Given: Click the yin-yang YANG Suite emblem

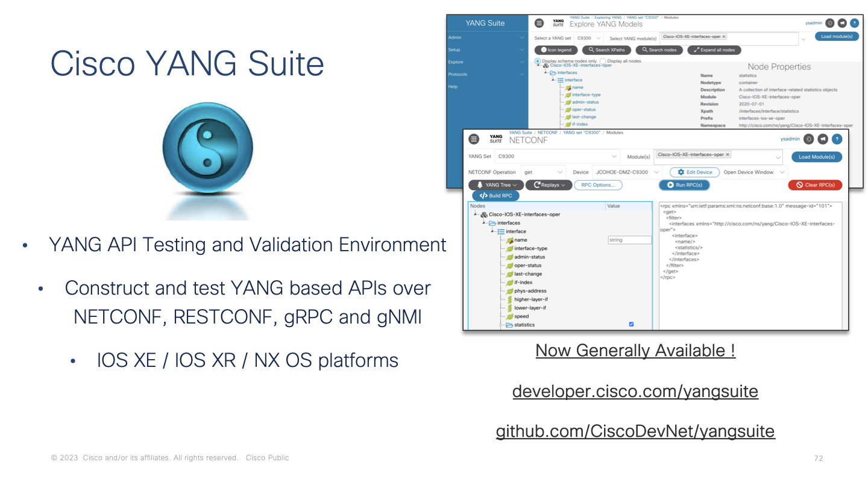Looking at the screenshot, I should pos(207,148).
